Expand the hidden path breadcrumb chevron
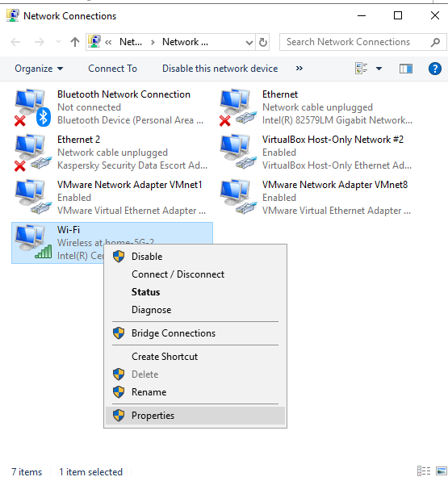 coord(108,42)
